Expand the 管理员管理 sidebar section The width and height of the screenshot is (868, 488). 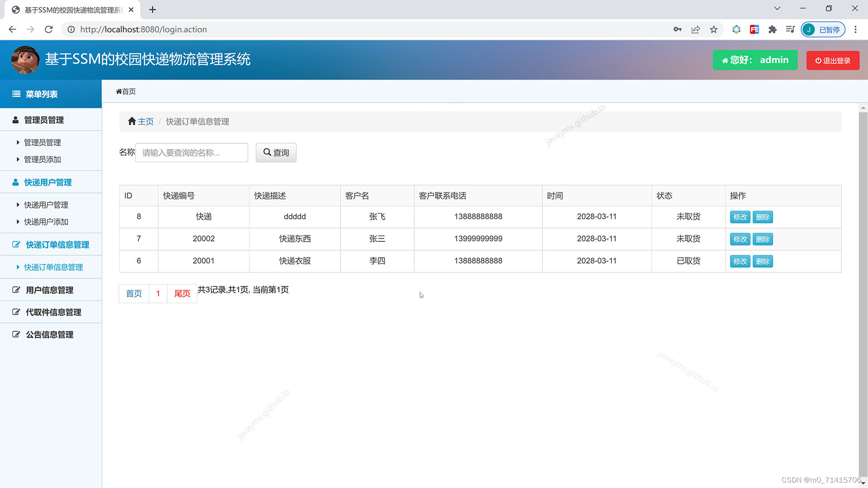pyautogui.click(x=44, y=120)
